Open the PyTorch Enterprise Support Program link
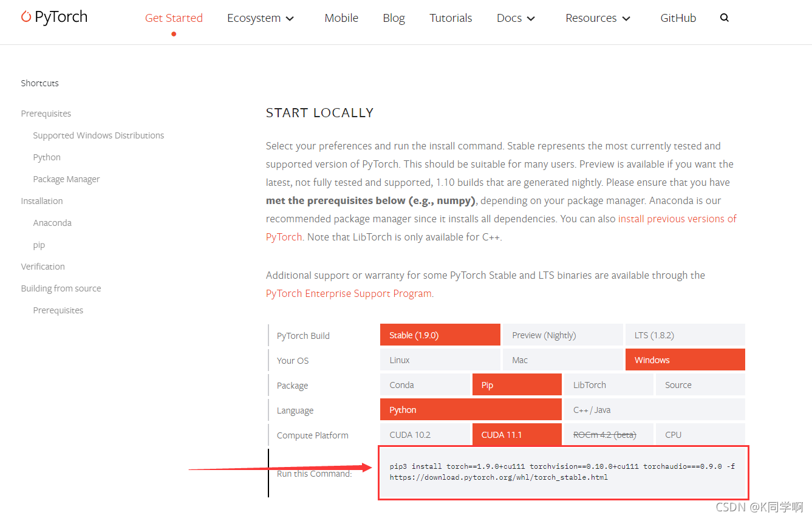812x518 pixels. [x=349, y=293]
